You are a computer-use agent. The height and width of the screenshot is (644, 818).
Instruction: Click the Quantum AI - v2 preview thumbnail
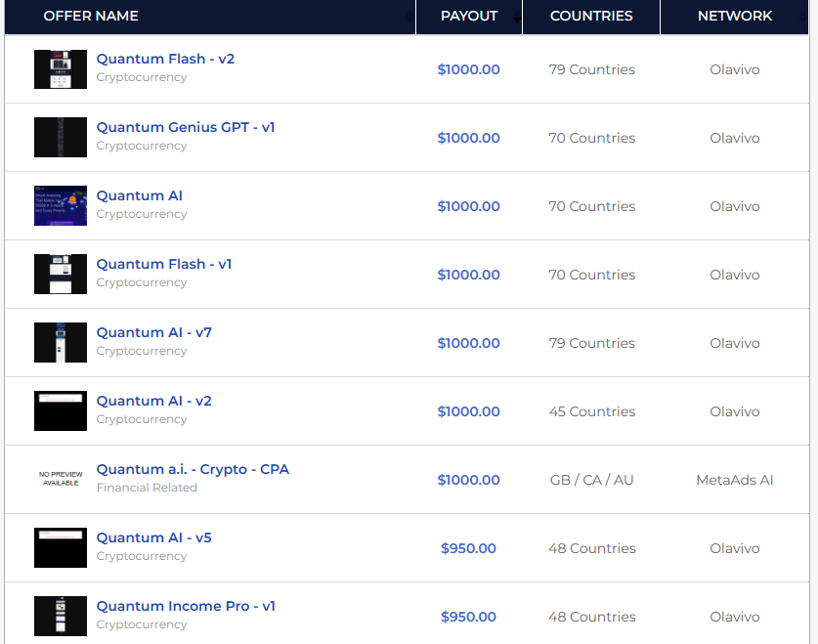[61, 410]
